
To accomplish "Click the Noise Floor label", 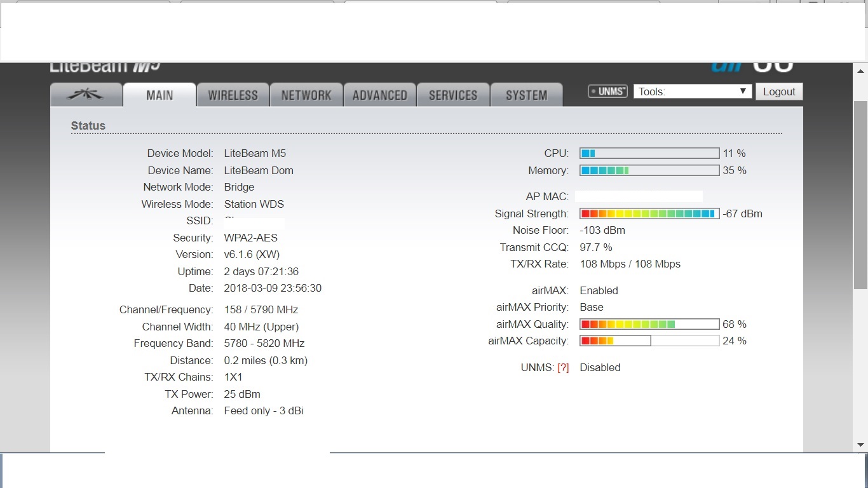I will point(541,230).
